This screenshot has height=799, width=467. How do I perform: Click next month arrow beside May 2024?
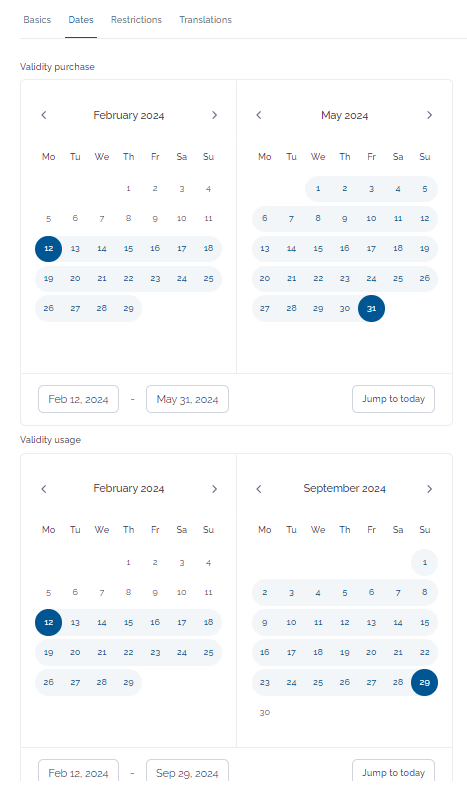pyautogui.click(x=429, y=115)
